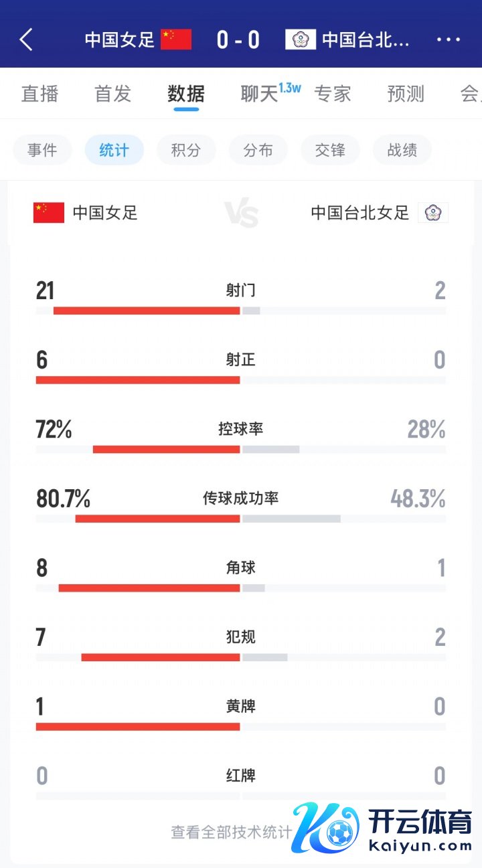Tap the China flag in header
Viewport: 482px width, 868px height.
point(176,40)
